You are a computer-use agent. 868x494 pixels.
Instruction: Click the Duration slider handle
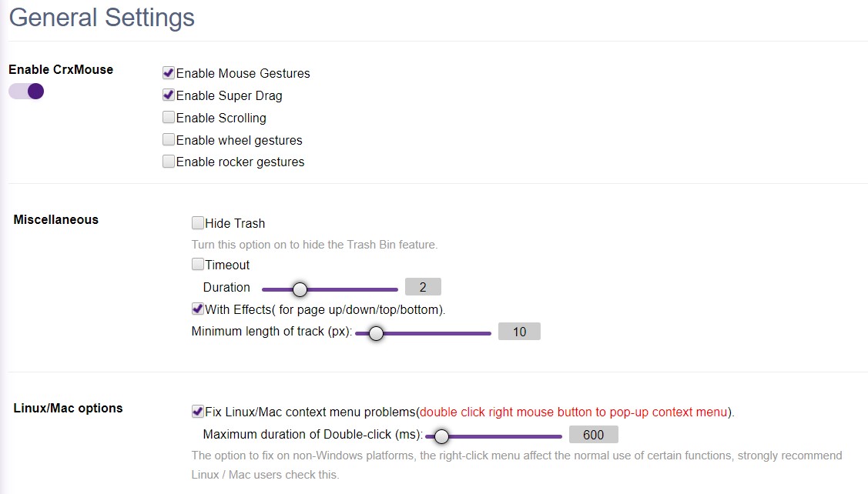(x=300, y=290)
